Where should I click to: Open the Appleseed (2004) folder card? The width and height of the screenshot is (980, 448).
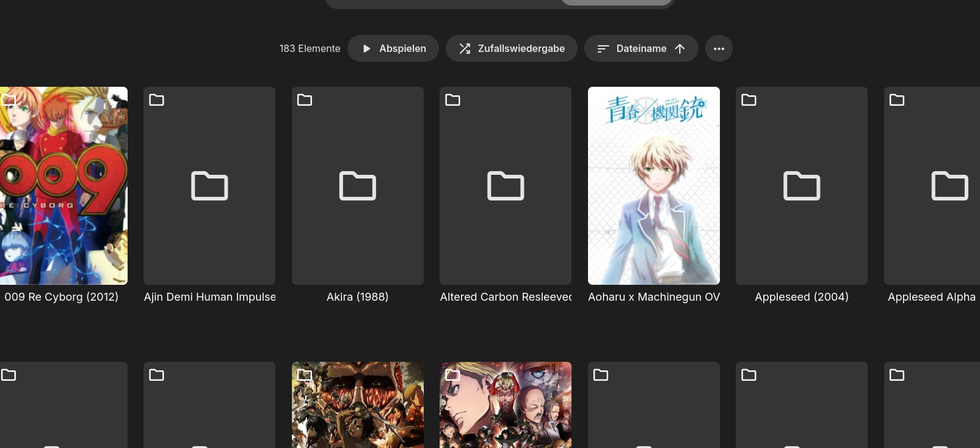pyautogui.click(x=802, y=186)
